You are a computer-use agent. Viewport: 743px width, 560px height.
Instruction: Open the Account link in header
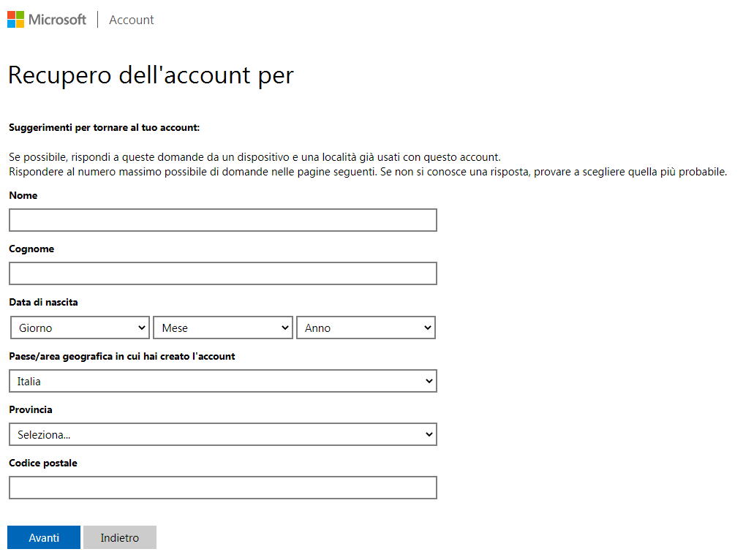(131, 20)
